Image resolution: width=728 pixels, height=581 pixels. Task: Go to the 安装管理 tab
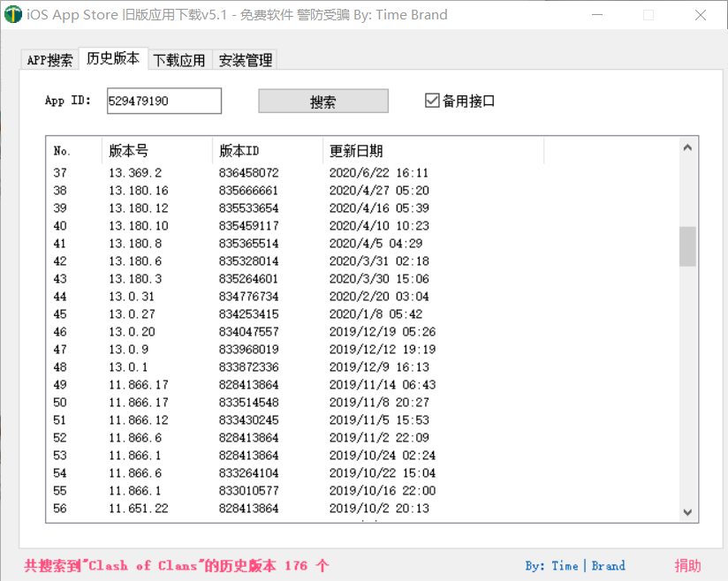pyautogui.click(x=245, y=60)
